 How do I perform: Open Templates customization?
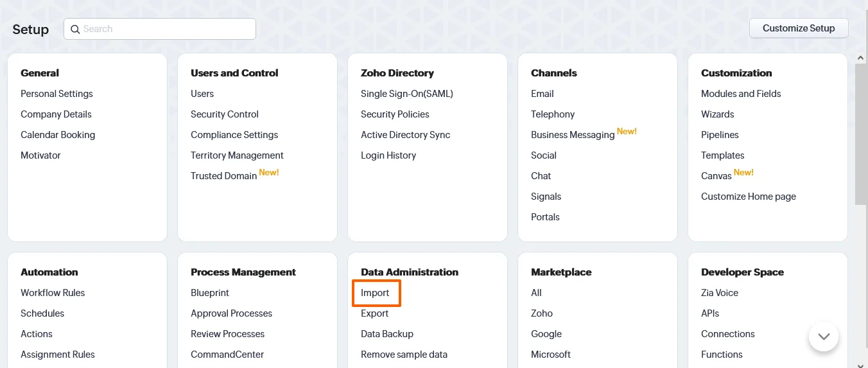click(x=723, y=155)
